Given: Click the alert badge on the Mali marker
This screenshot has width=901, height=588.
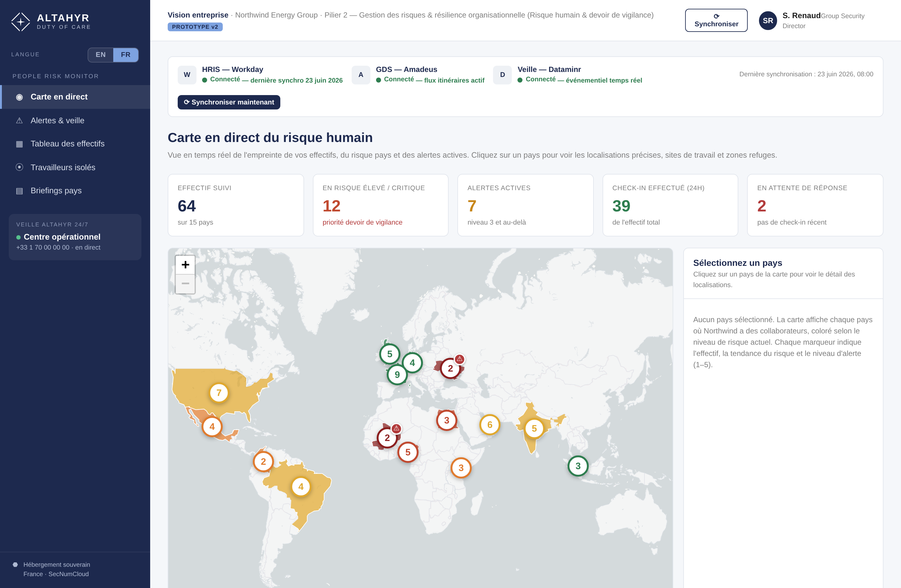Looking at the screenshot, I should [396, 428].
